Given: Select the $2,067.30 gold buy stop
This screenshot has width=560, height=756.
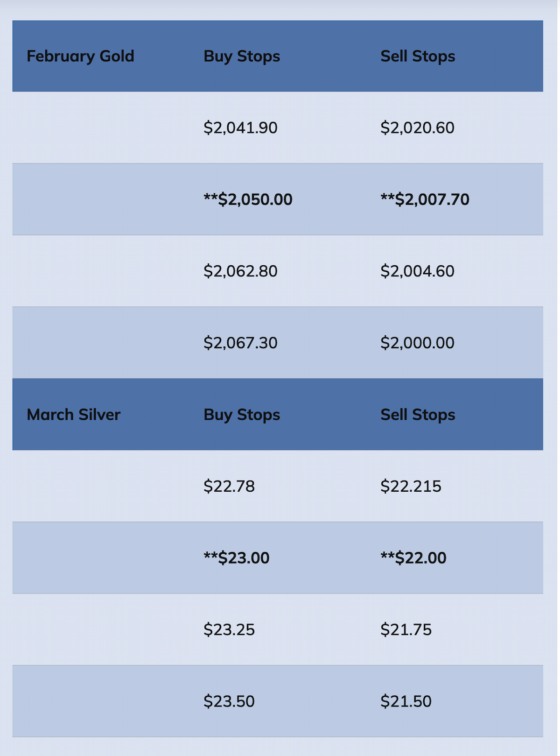Looking at the screenshot, I should tap(240, 343).
